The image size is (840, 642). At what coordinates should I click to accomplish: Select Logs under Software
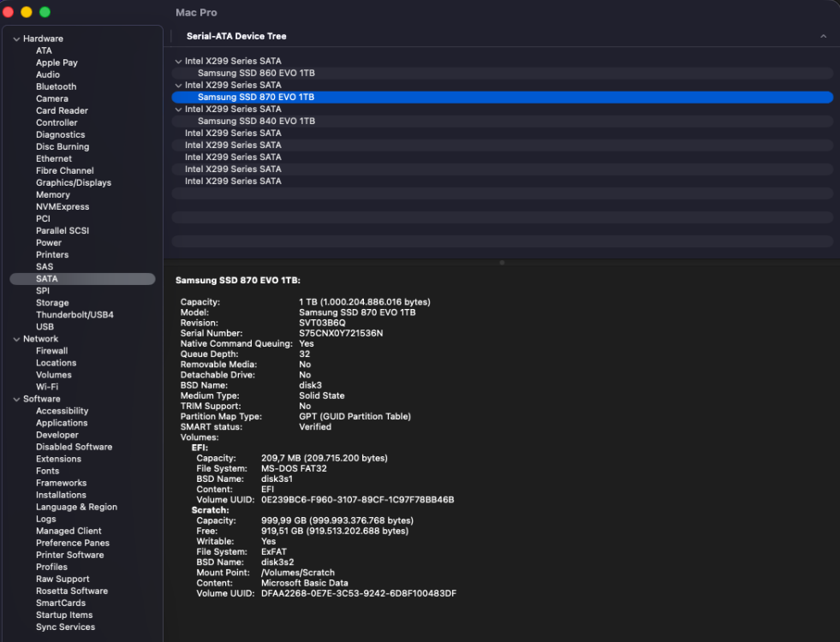point(46,519)
